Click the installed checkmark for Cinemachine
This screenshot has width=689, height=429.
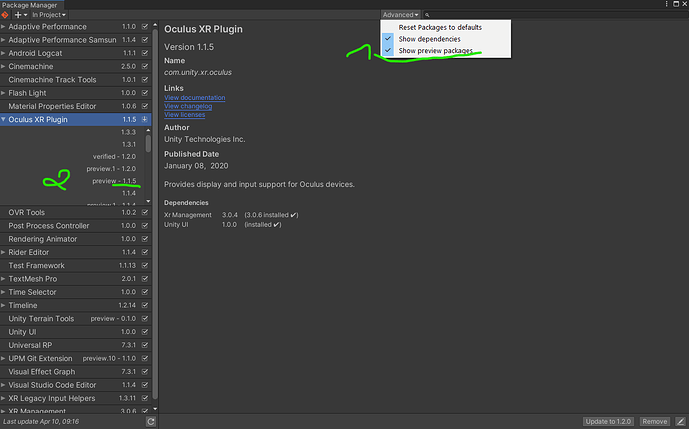145,66
